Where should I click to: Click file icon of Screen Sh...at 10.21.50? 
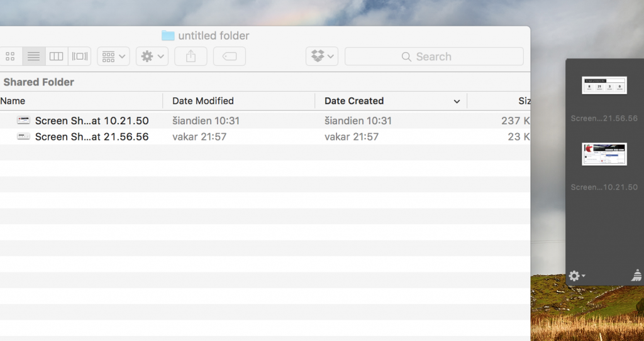23,120
